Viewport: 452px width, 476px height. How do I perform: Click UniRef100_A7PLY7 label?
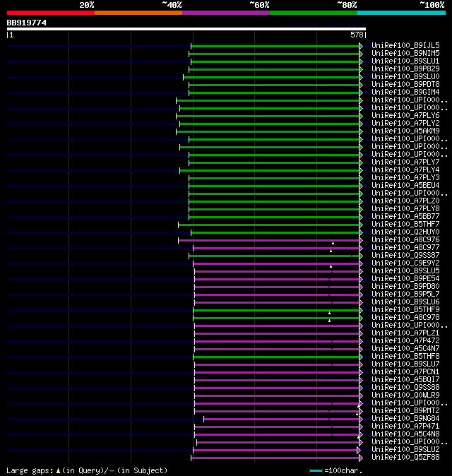click(405, 162)
